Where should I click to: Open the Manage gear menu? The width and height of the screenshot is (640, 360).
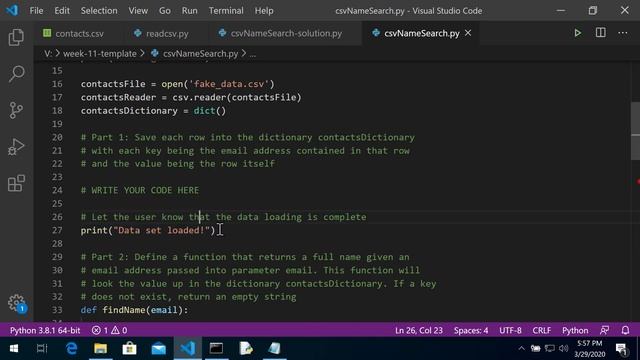[16, 303]
